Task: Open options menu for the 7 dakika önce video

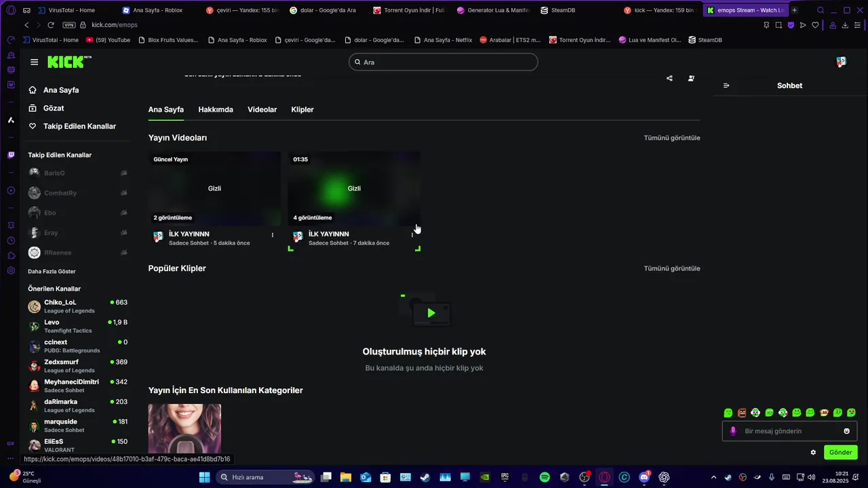Action: (x=412, y=235)
